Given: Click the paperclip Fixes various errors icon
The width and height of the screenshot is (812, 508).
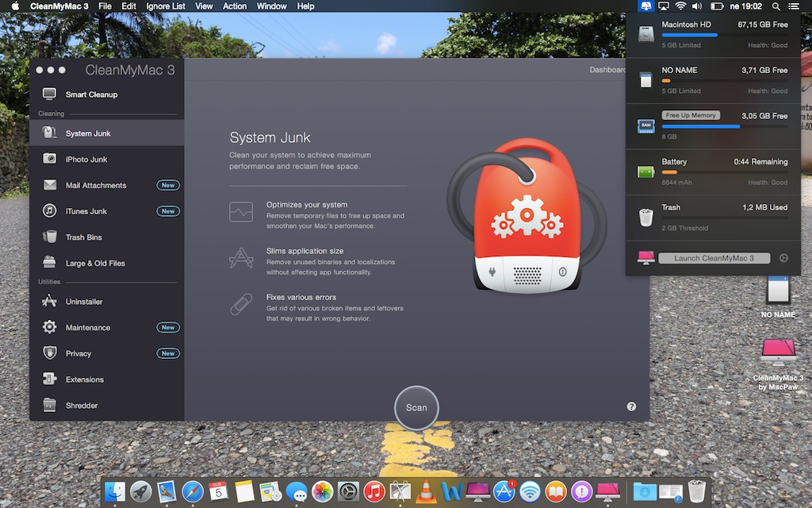Looking at the screenshot, I should tap(241, 304).
